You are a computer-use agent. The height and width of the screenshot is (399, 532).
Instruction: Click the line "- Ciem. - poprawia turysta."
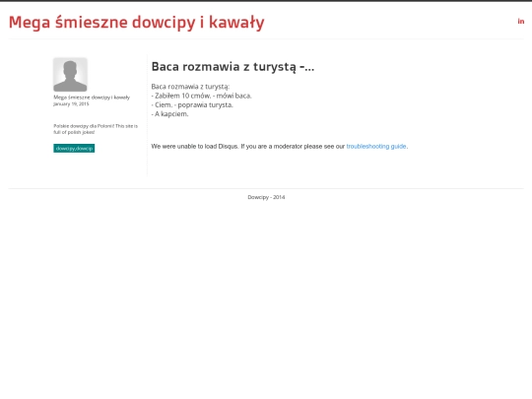click(x=192, y=104)
